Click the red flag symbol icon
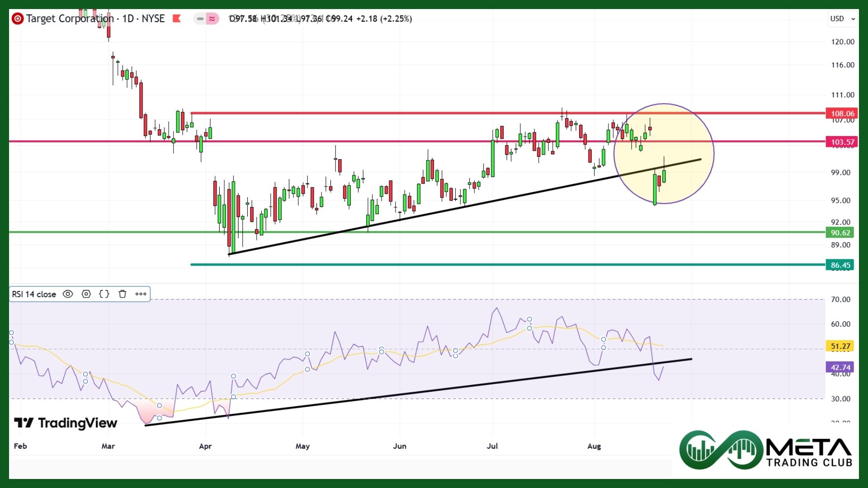The height and width of the screenshot is (488, 868). [177, 19]
